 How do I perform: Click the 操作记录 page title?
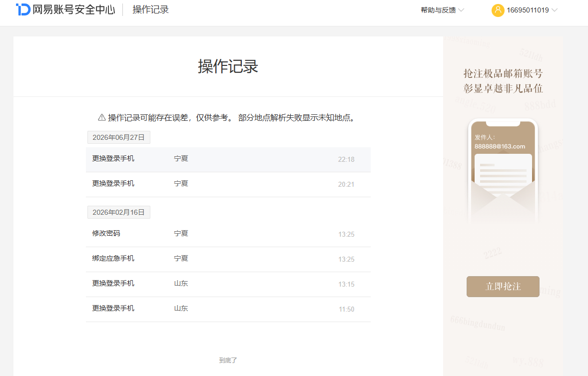tap(228, 66)
